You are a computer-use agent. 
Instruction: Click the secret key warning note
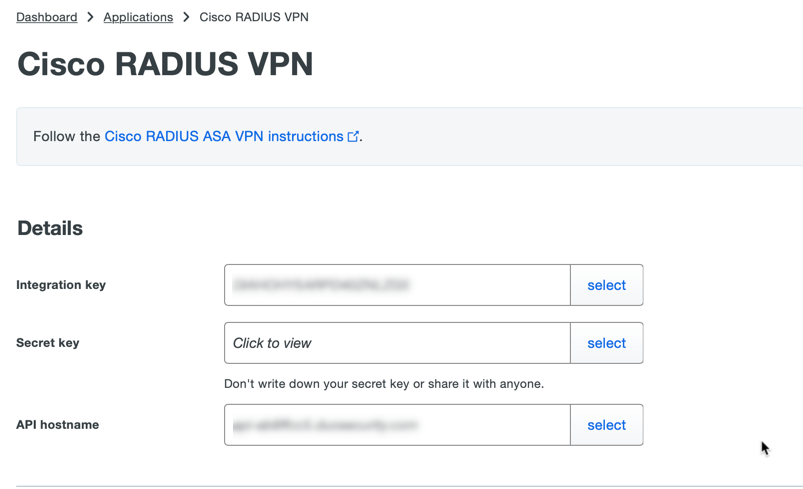pos(384,384)
